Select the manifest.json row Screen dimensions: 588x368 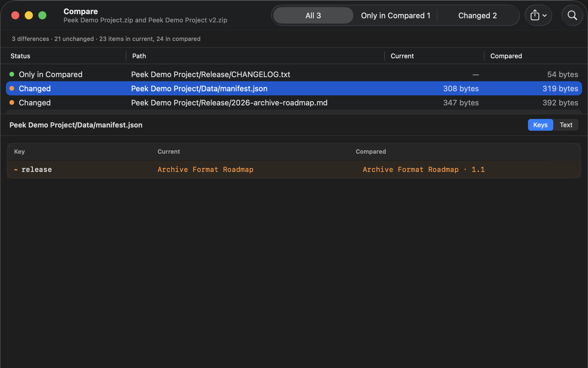click(x=294, y=88)
